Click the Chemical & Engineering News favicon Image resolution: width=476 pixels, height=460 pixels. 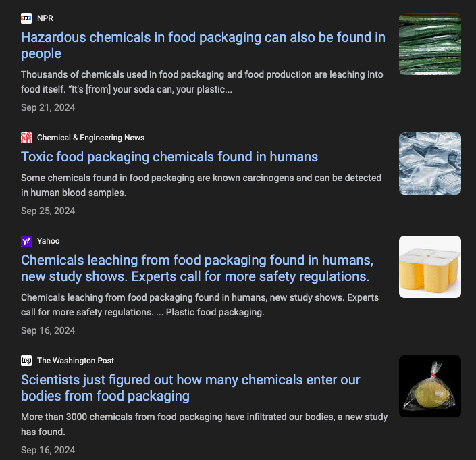(x=26, y=138)
